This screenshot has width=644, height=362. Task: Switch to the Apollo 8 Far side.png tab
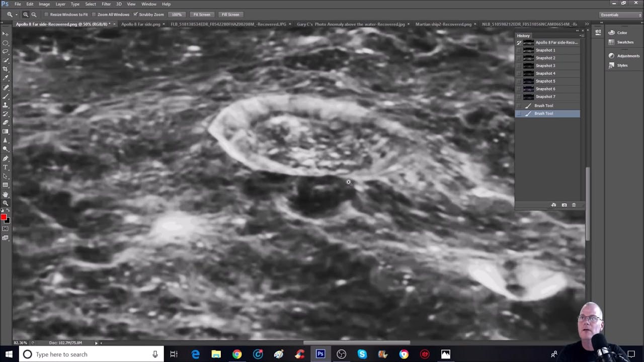coord(140,24)
